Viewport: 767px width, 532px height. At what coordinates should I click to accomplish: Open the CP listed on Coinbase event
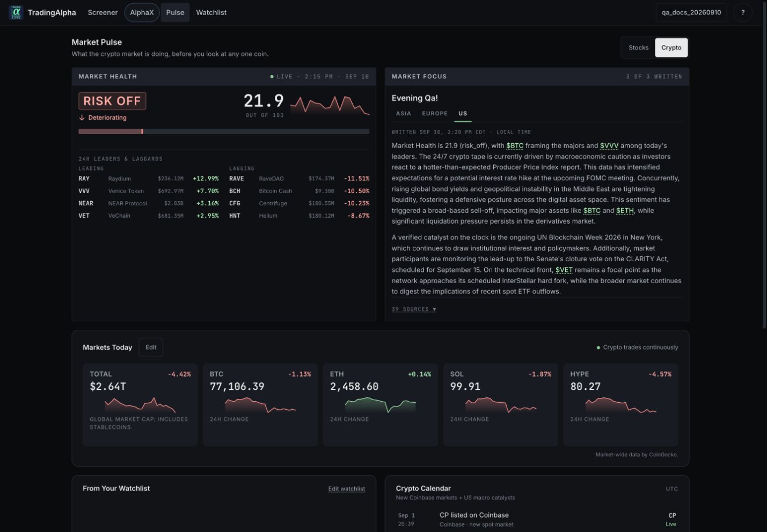coord(537,519)
